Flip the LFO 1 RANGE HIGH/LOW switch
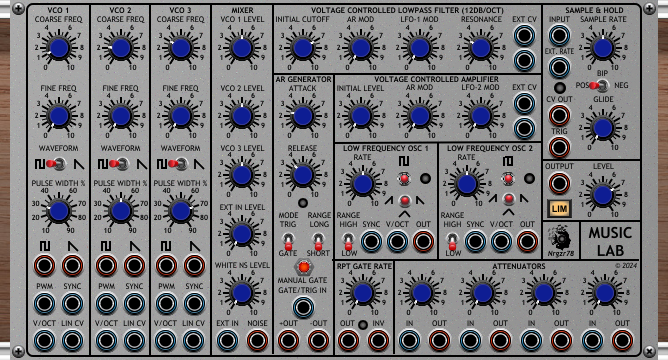 (348, 241)
